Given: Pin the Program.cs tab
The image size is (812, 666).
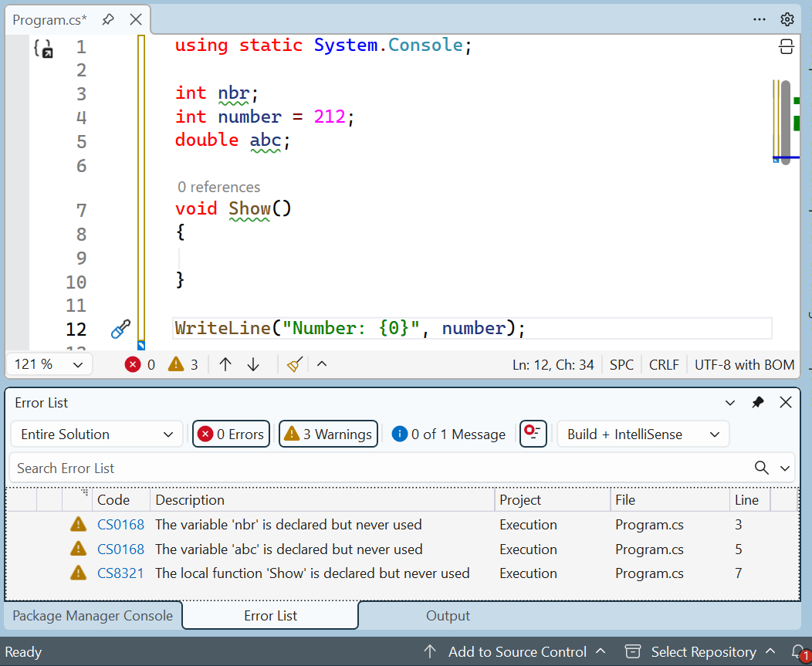Looking at the screenshot, I should click(108, 20).
